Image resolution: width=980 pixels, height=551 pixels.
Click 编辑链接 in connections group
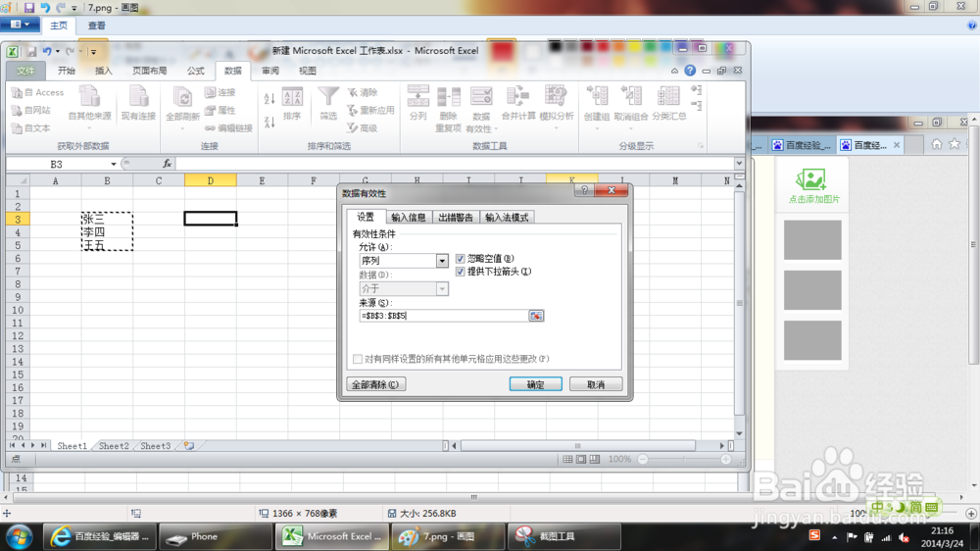(x=228, y=128)
